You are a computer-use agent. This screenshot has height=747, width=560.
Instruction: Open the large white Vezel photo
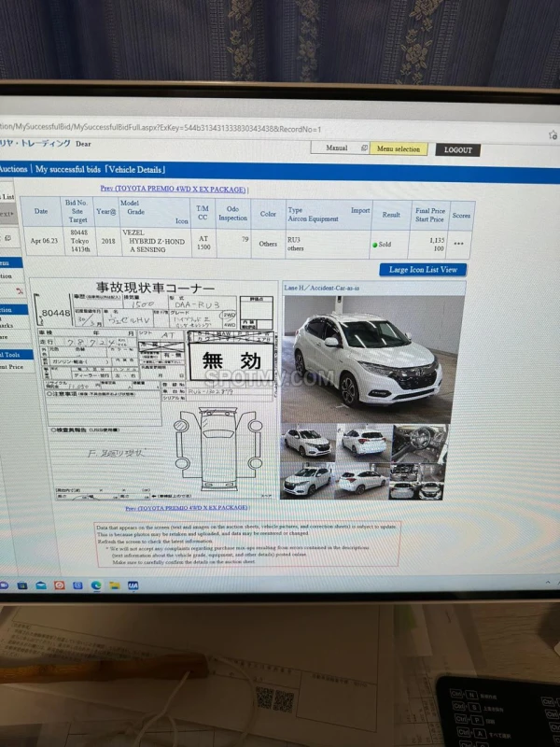click(371, 359)
